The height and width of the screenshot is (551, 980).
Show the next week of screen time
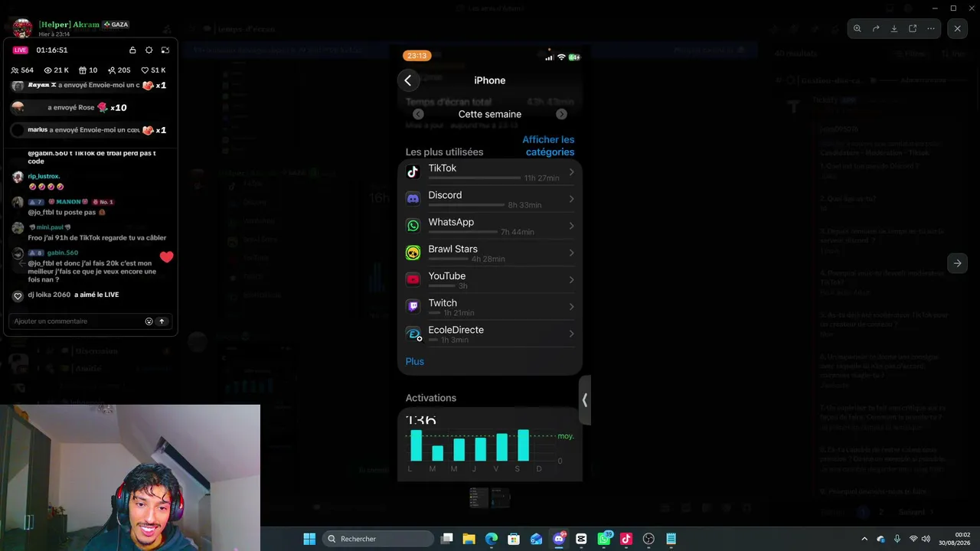pyautogui.click(x=561, y=114)
